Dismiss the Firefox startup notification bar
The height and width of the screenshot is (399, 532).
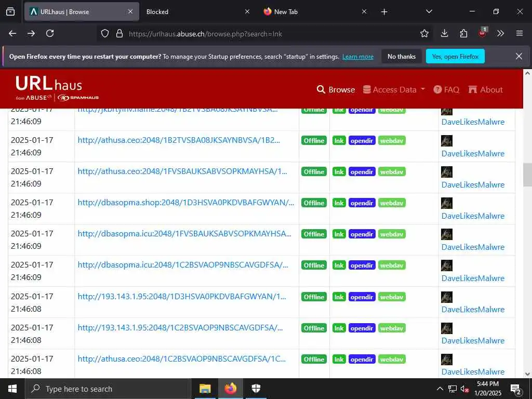point(519,56)
